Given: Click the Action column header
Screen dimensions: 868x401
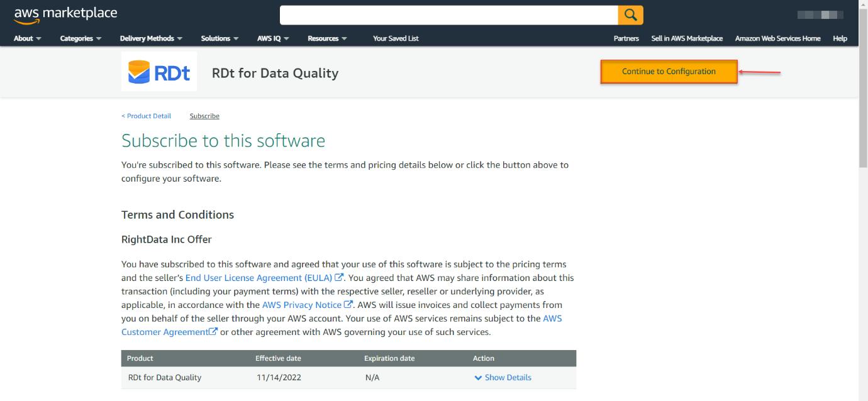Looking at the screenshot, I should [x=484, y=358].
